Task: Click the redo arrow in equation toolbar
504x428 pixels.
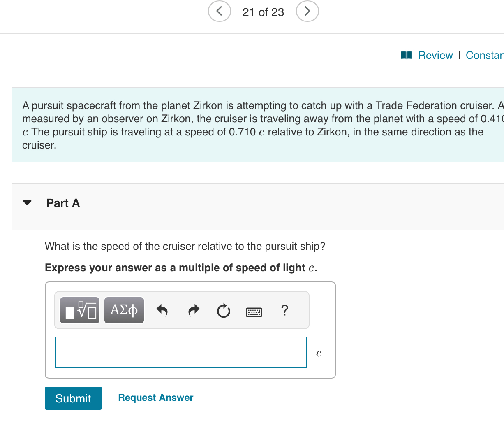Action: 193,311
